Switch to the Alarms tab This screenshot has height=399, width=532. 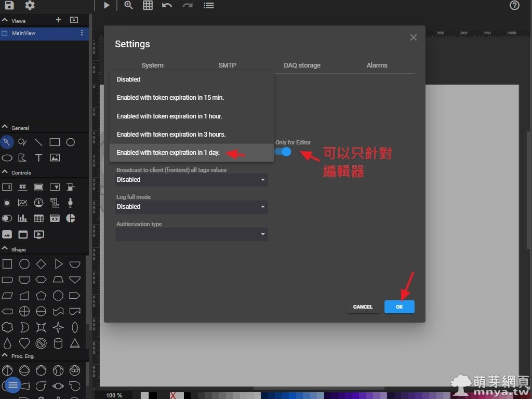tap(377, 65)
